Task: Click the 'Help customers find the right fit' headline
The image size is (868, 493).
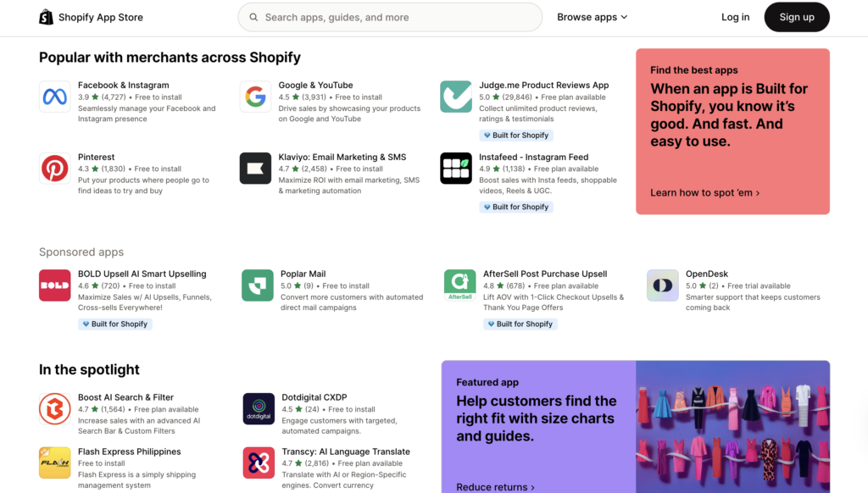Action: pyautogui.click(x=537, y=418)
